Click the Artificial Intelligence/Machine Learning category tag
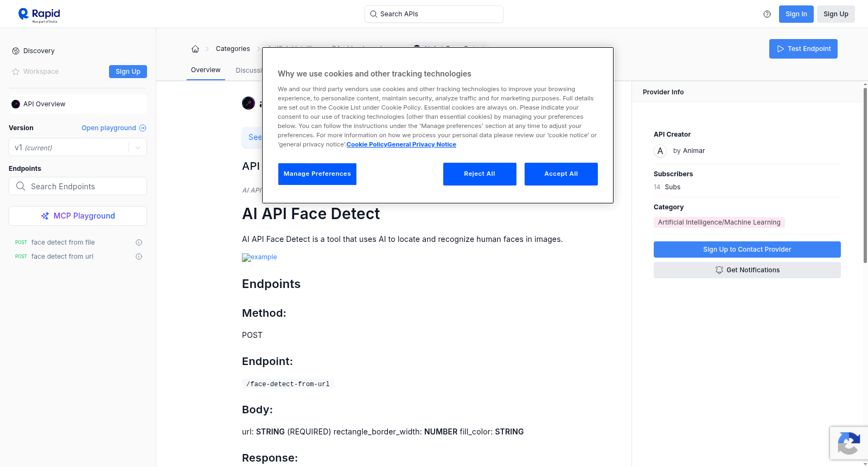The image size is (868, 467). tap(719, 222)
